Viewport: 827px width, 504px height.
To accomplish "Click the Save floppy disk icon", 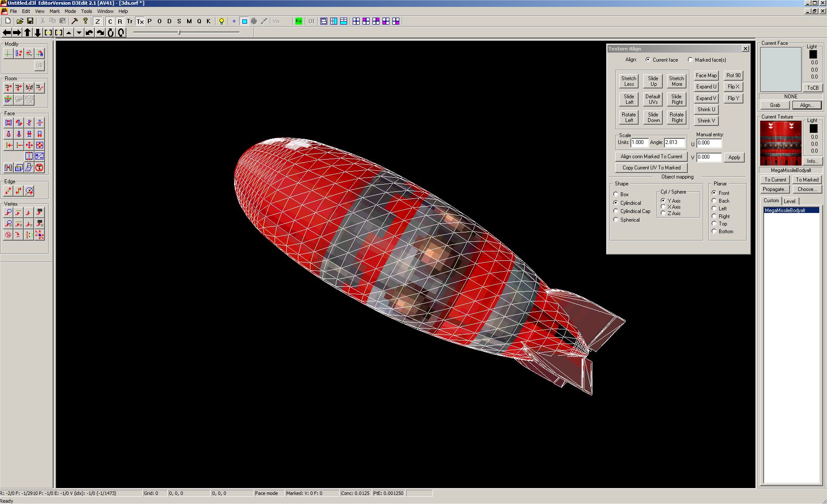I will (30, 21).
